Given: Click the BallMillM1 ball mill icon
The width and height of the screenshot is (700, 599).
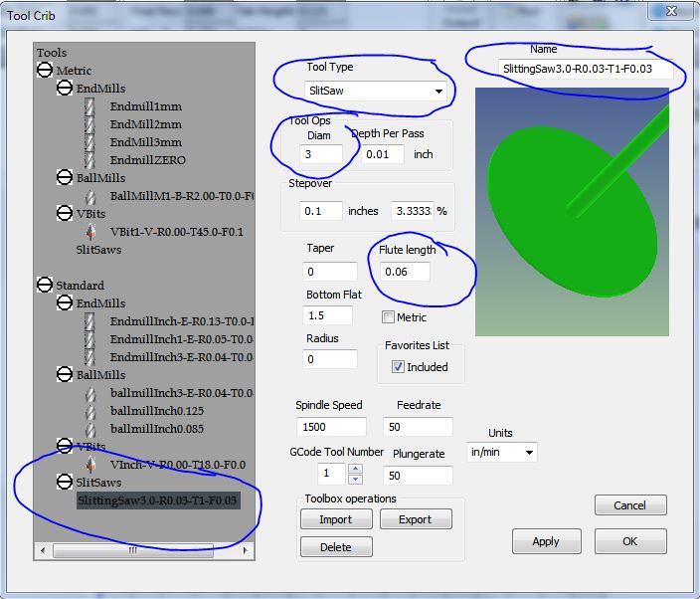Looking at the screenshot, I should [x=90, y=197].
